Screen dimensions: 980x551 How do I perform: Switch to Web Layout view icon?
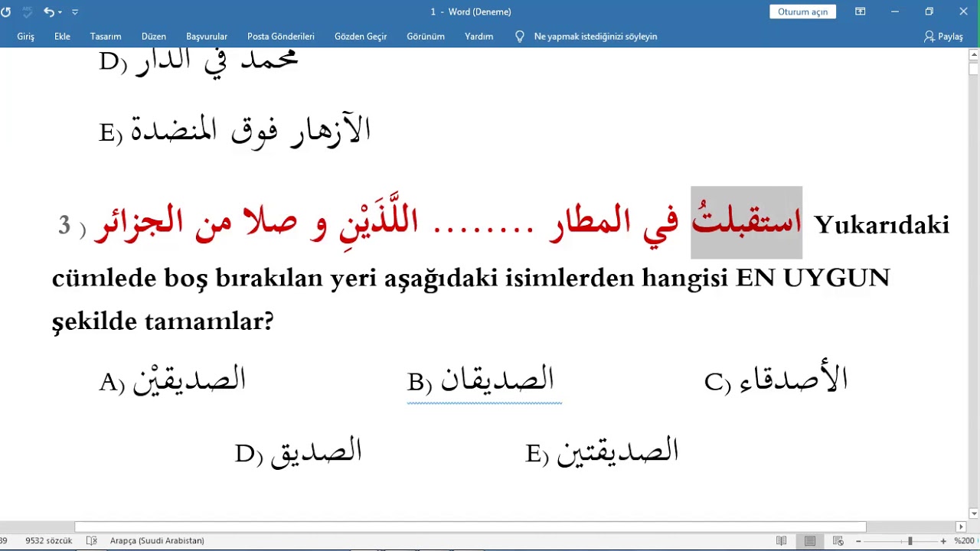click(x=838, y=541)
